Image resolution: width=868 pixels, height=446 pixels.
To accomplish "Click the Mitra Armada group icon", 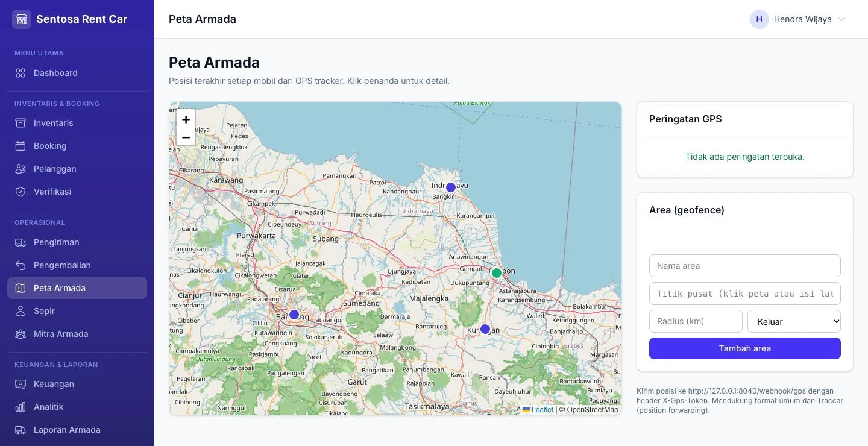I will pos(20,334).
